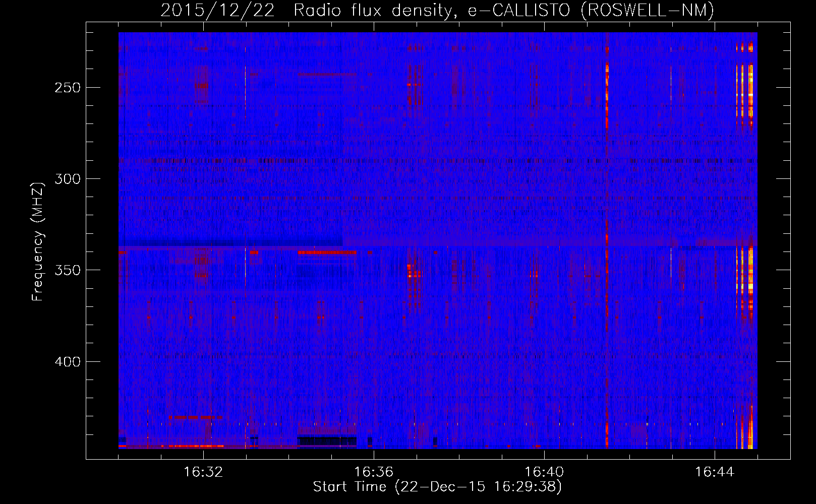Click the Start Time (22-Dec-15 16:29:38) label

(437, 487)
